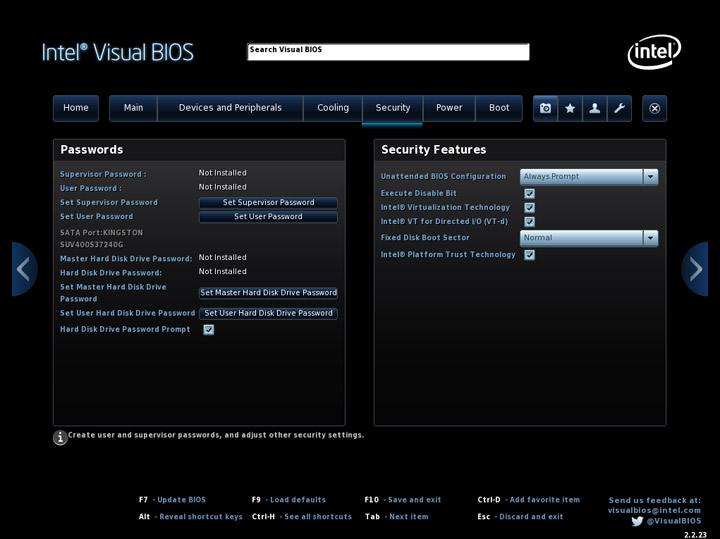Select the Security tab
The height and width of the screenshot is (539, 720).
click(x=393, y=108)
